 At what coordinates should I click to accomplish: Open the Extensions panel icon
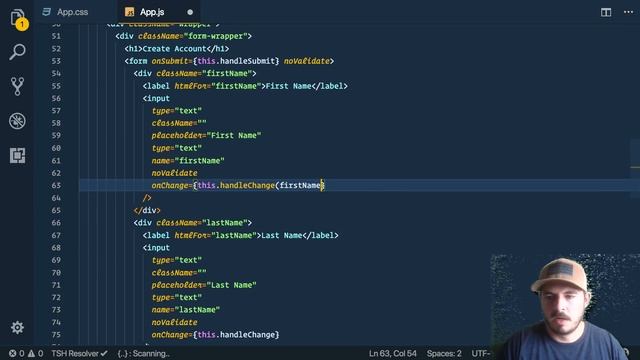tap(17, 156)
